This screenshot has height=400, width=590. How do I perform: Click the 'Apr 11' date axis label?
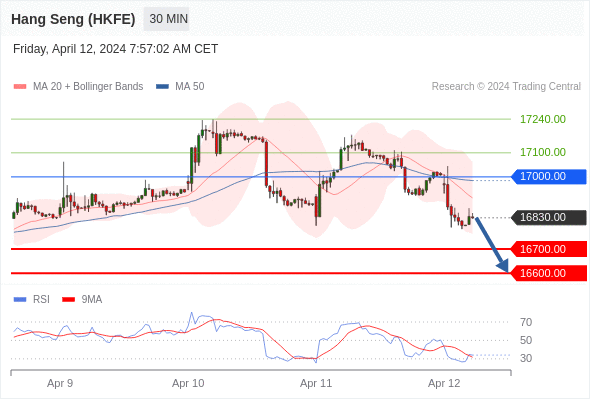(316, 383)
